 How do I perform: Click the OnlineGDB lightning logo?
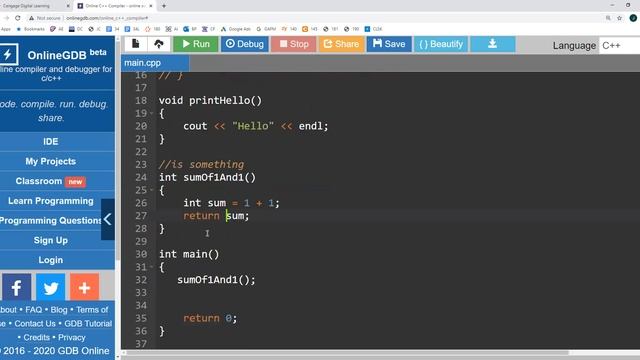point(8,54)
